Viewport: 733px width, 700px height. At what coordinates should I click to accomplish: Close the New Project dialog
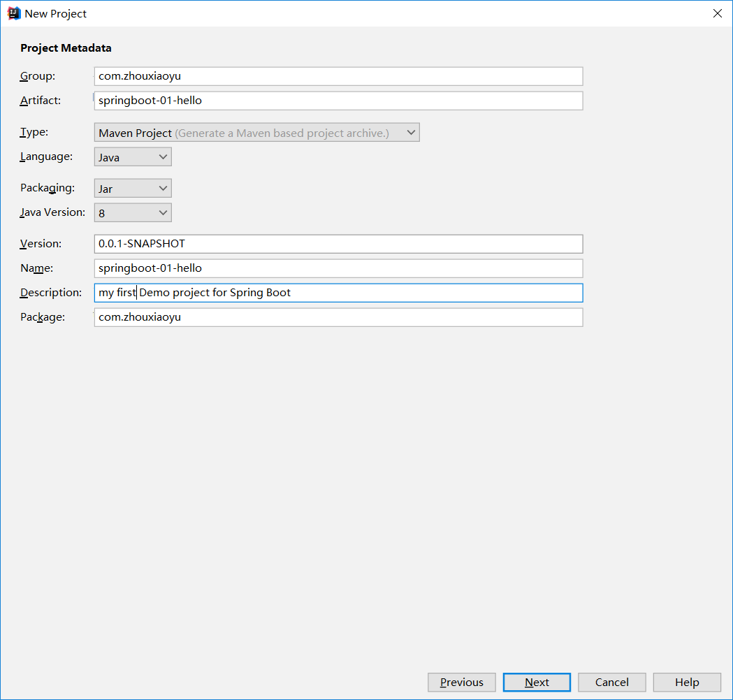(x=717, y=13)
